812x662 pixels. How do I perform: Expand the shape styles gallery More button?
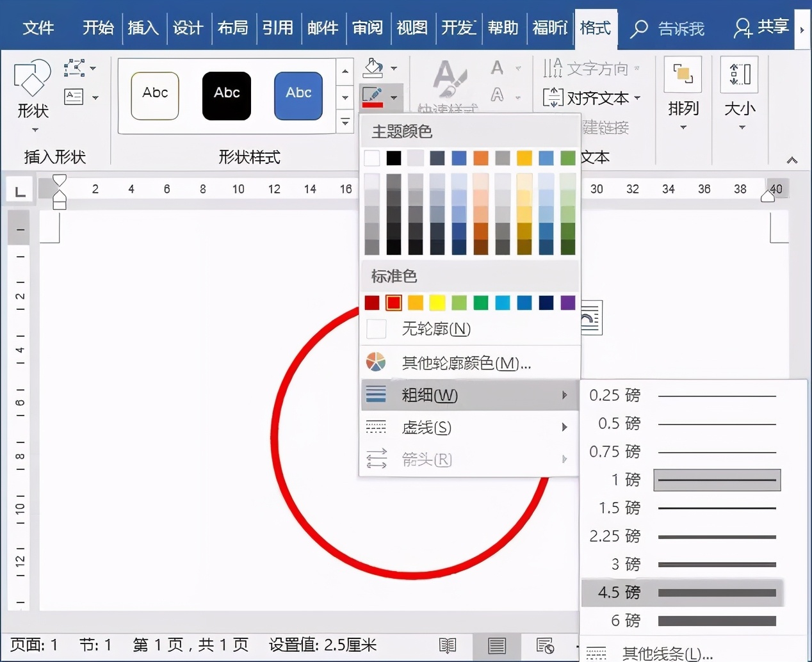tap(345, 122)
